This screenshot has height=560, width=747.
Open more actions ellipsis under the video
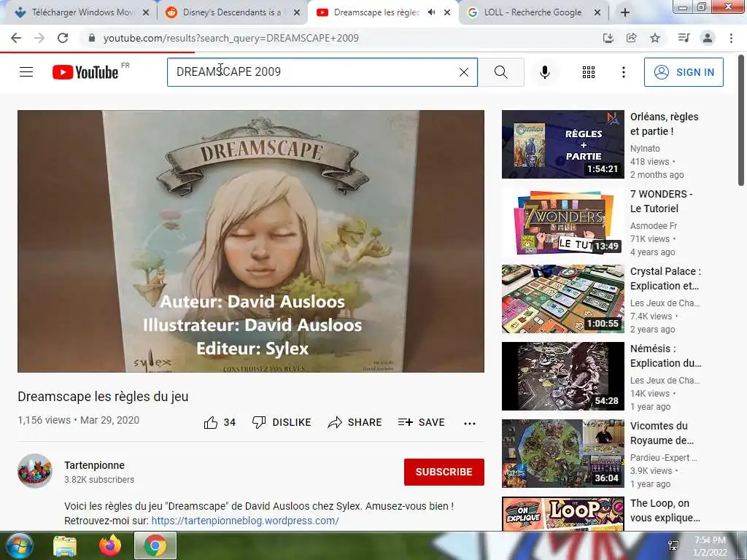pos(469,423)
